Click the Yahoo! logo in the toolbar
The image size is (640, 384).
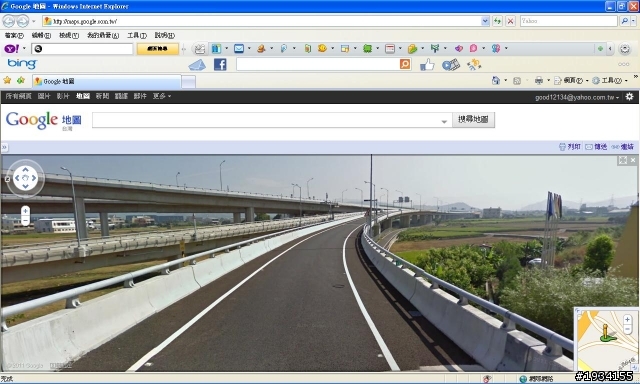11,49
